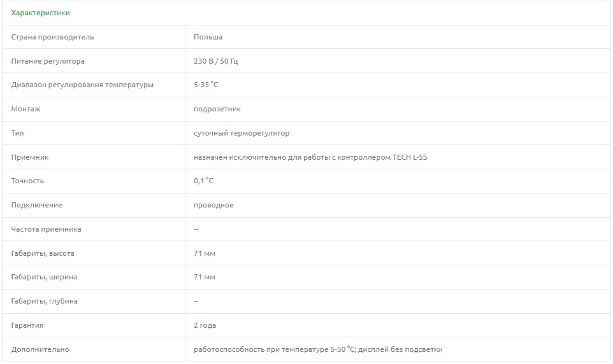Open the Характеристики tab
Viewport: 613px width, 364px height.
click(41, 13)
